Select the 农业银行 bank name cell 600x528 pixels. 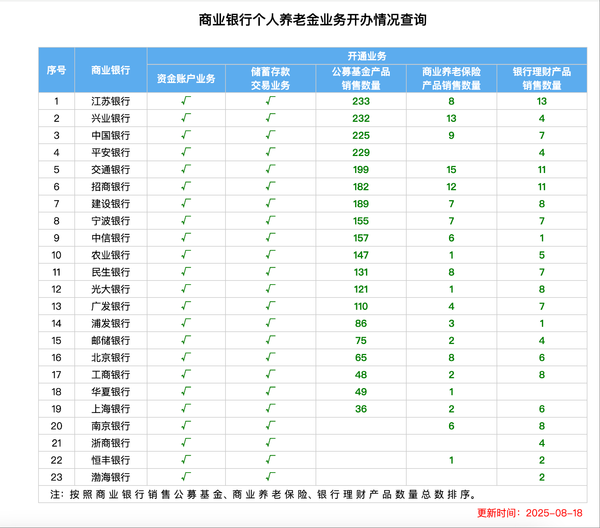pos(111,255)
